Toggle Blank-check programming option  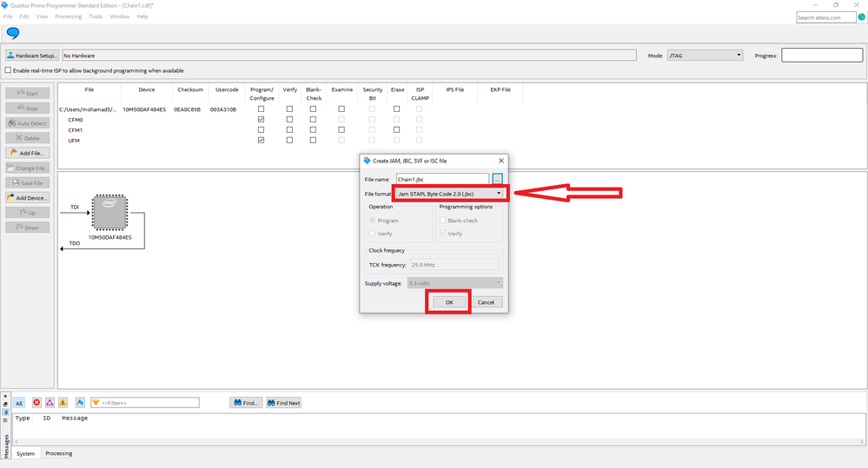coord(443,221)
